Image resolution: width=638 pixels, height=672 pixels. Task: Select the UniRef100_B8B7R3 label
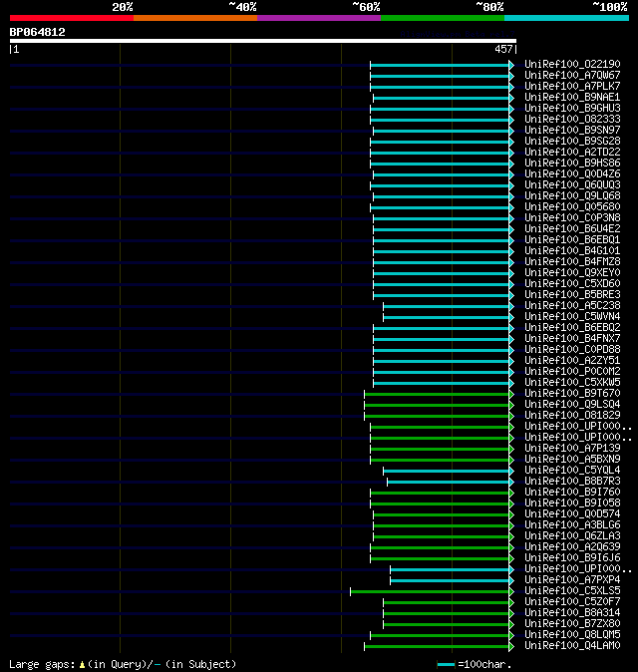coord(572,482)
